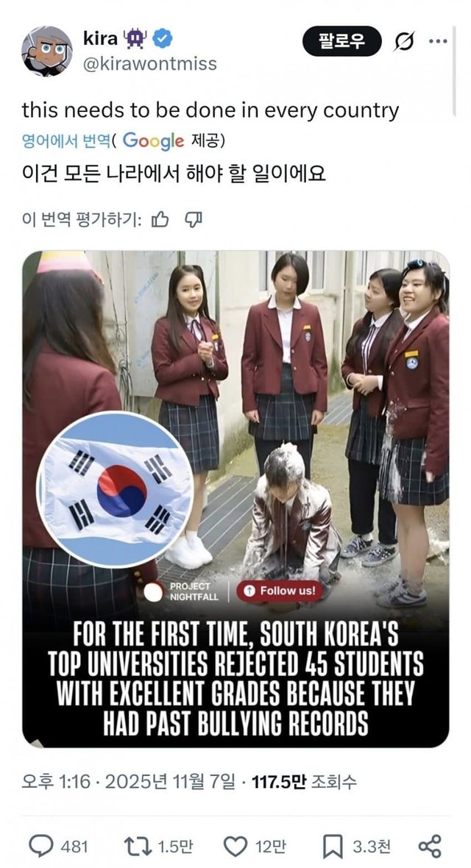Like the post with heart icon

point(235,846)
